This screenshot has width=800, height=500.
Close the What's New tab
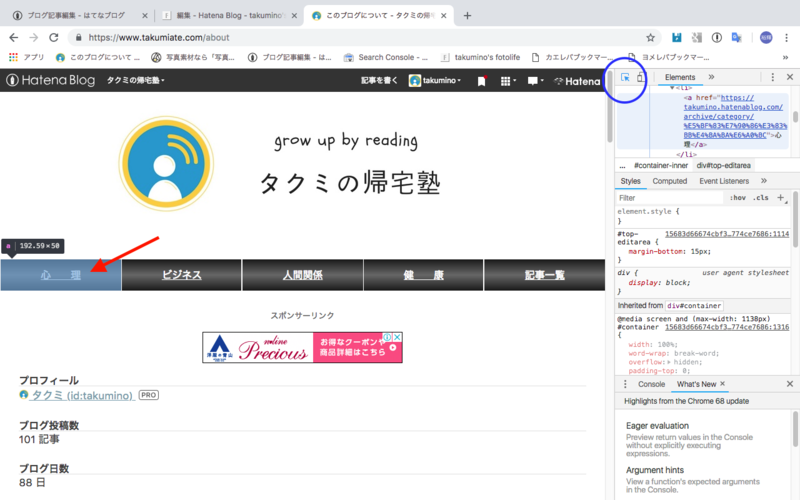[722, 384]
